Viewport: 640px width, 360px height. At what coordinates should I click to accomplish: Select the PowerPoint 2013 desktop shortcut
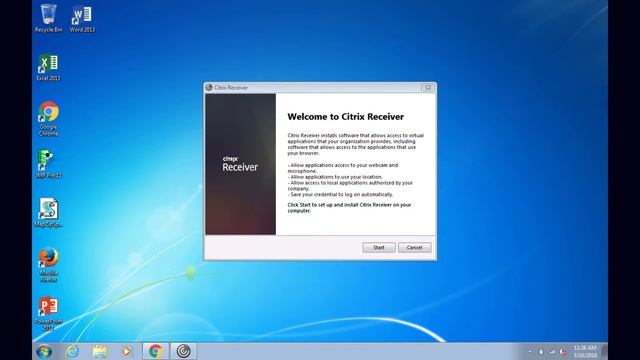pos(48,313)
